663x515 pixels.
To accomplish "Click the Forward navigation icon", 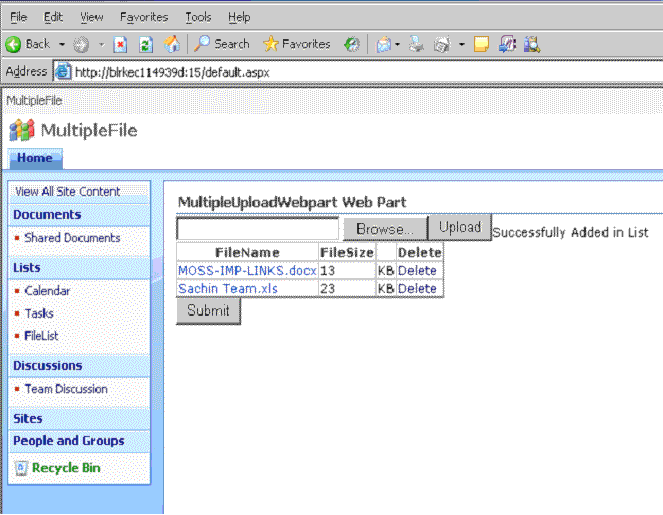I will [81, 44].
